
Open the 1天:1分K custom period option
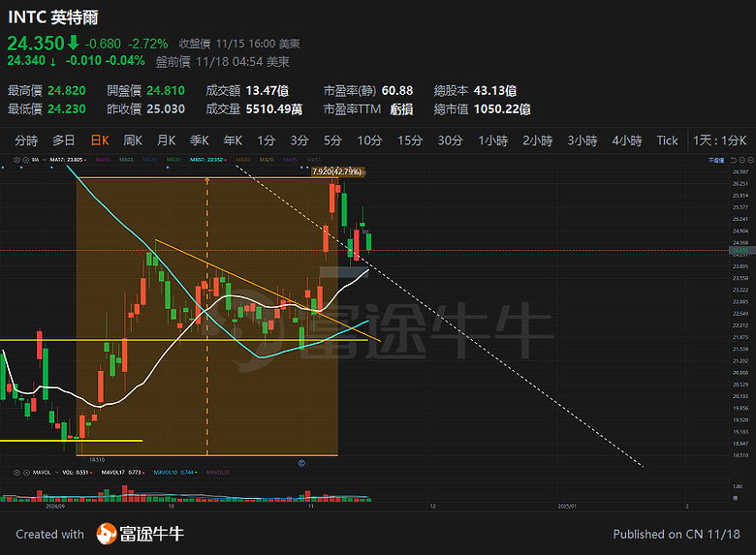(x=719, y=140)
